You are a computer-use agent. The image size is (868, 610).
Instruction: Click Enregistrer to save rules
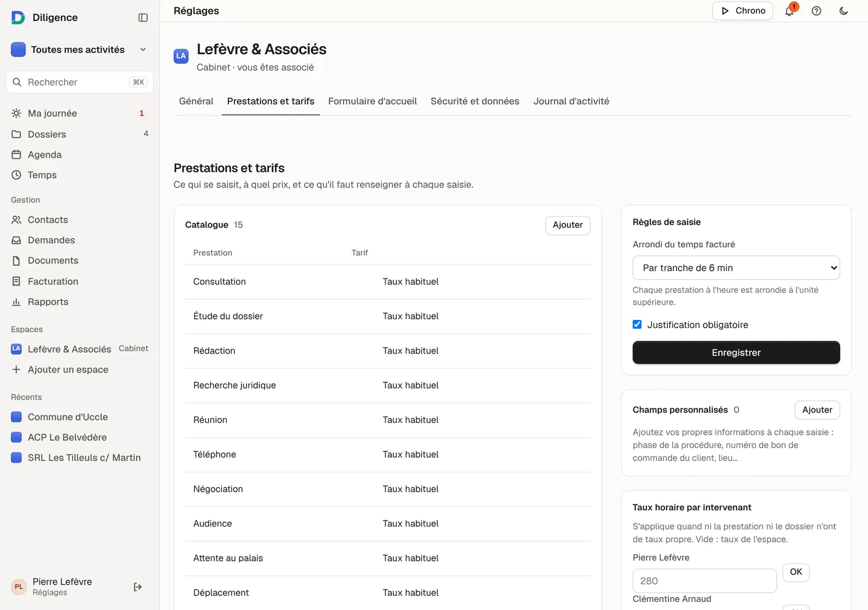click(x=736, y=352)
